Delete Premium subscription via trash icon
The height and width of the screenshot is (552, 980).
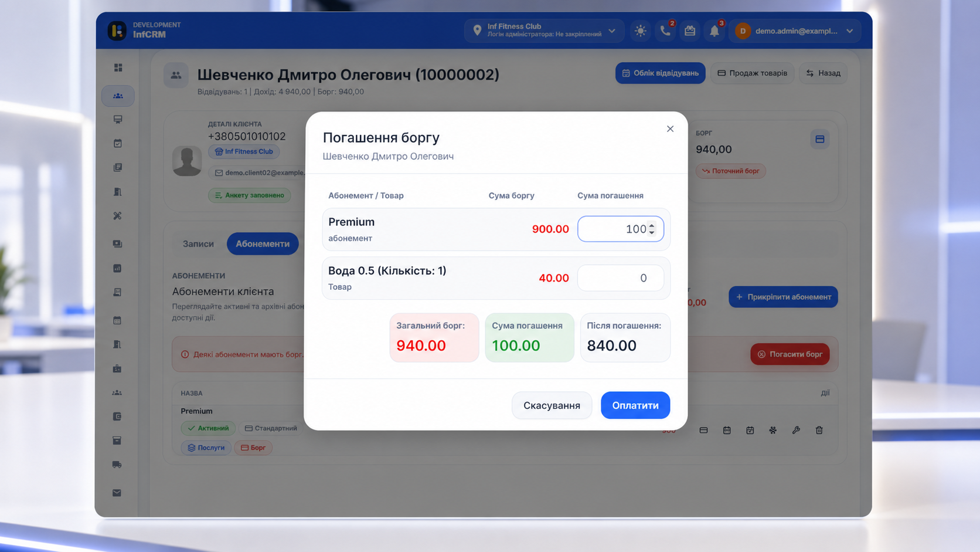point(819,430)
